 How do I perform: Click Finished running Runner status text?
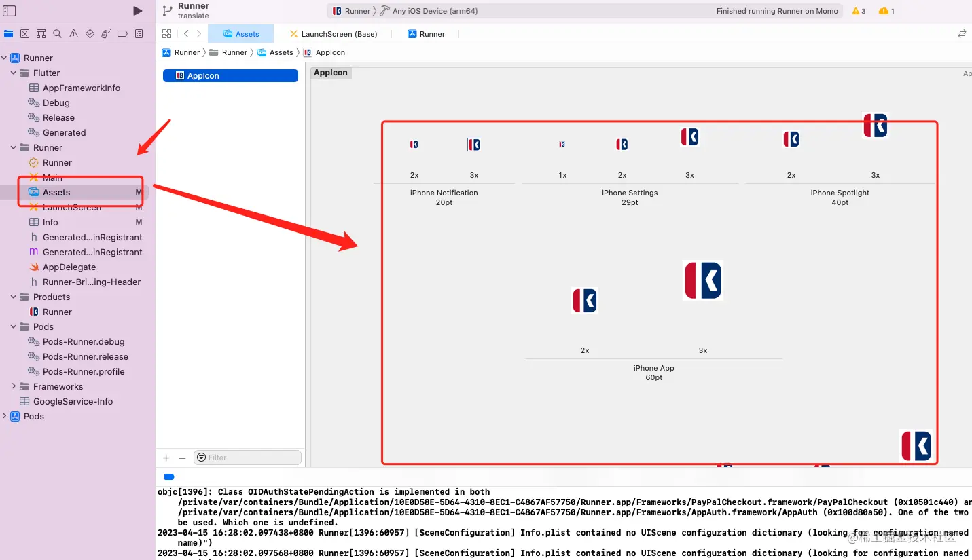(x=777, y=11)
